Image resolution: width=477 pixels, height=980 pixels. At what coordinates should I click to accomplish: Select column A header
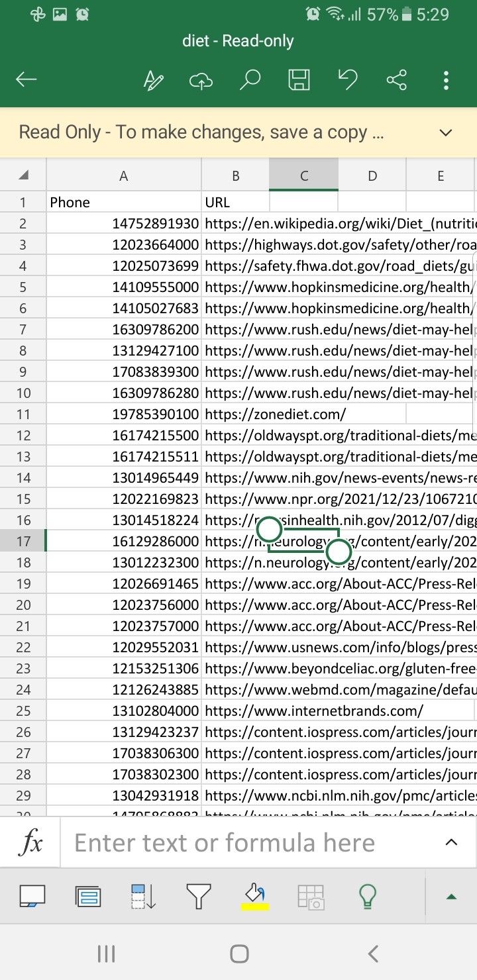[x=123, y=175]
